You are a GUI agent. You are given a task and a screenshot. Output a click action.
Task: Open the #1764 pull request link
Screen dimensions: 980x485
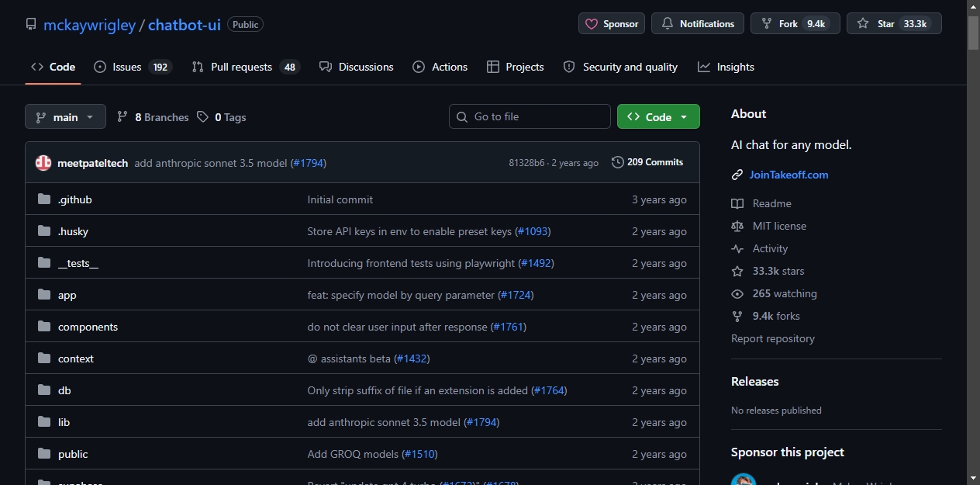[x=549, y=390]
